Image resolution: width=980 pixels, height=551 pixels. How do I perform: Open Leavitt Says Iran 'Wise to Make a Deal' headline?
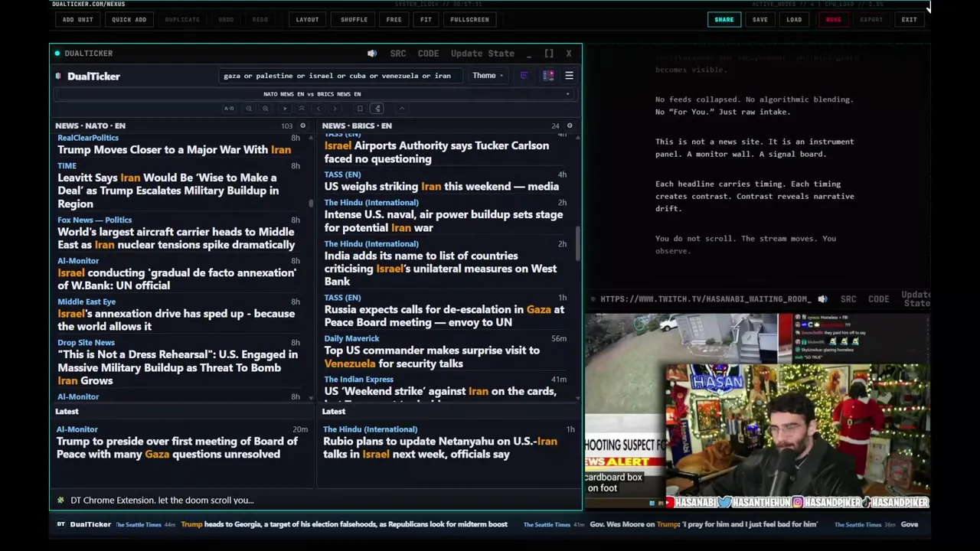point(168,191)
